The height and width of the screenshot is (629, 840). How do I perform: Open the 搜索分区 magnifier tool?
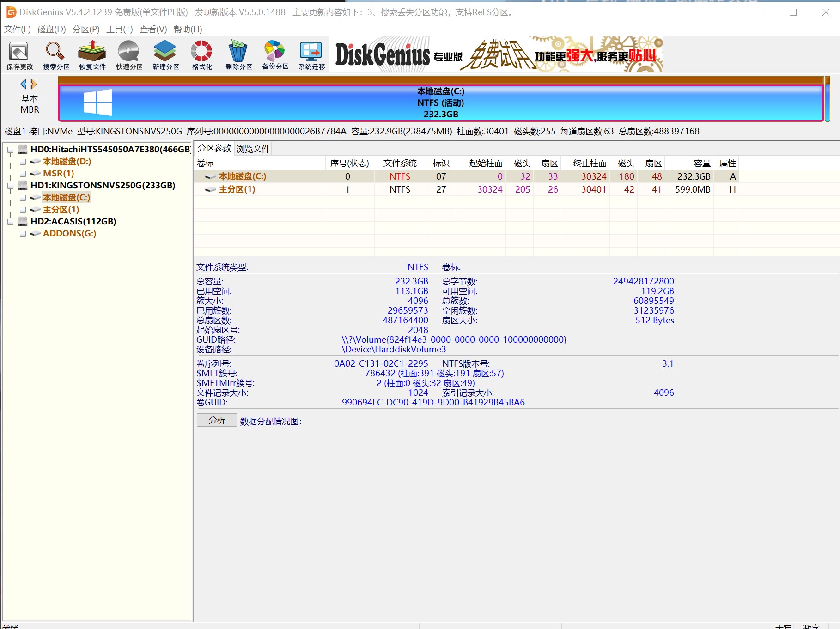(x=56, y=55)
